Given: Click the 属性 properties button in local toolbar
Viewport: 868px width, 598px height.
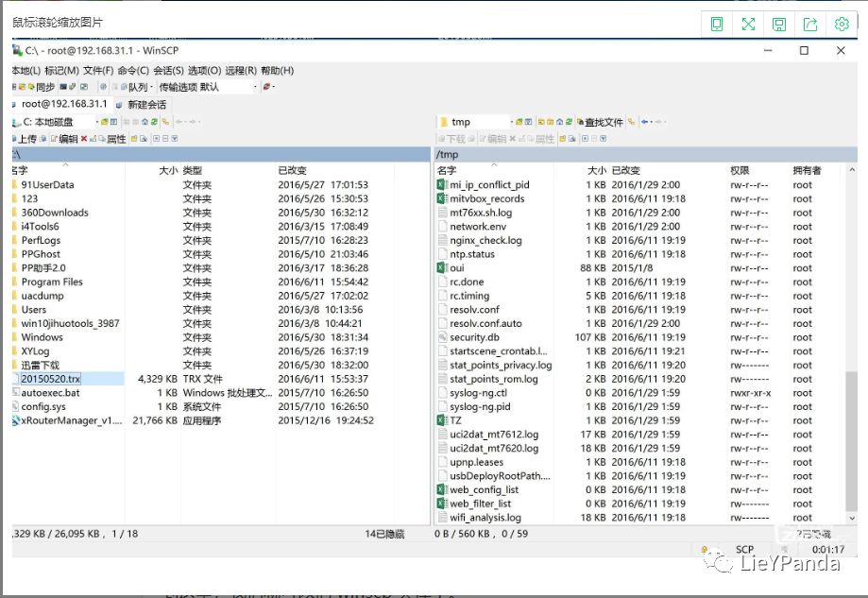Looking at the screenshot, I should (x=112, y=139).
